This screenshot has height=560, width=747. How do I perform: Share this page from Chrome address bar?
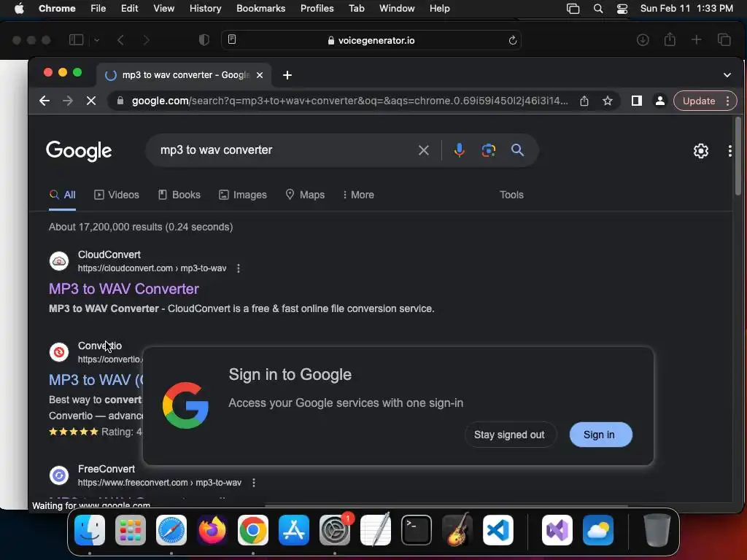tap(584, 101)
